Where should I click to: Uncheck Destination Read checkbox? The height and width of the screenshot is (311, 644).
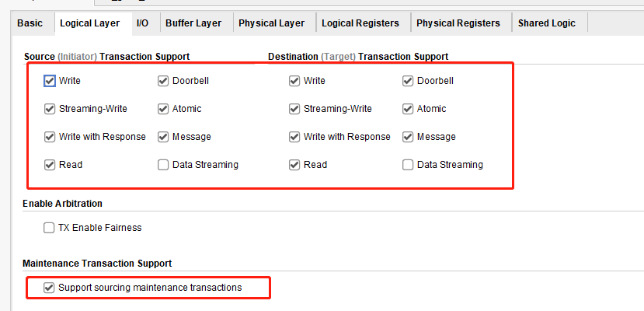tap(294, 165)
